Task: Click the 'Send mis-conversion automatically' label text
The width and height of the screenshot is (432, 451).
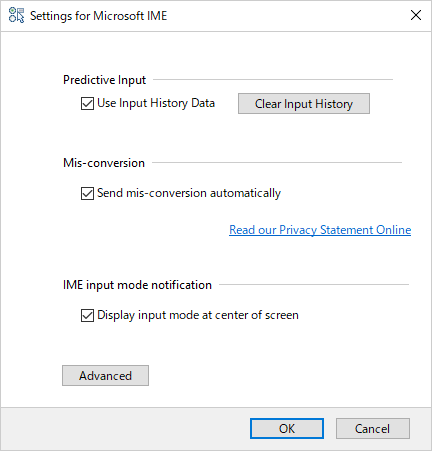Action: point(189,193)
